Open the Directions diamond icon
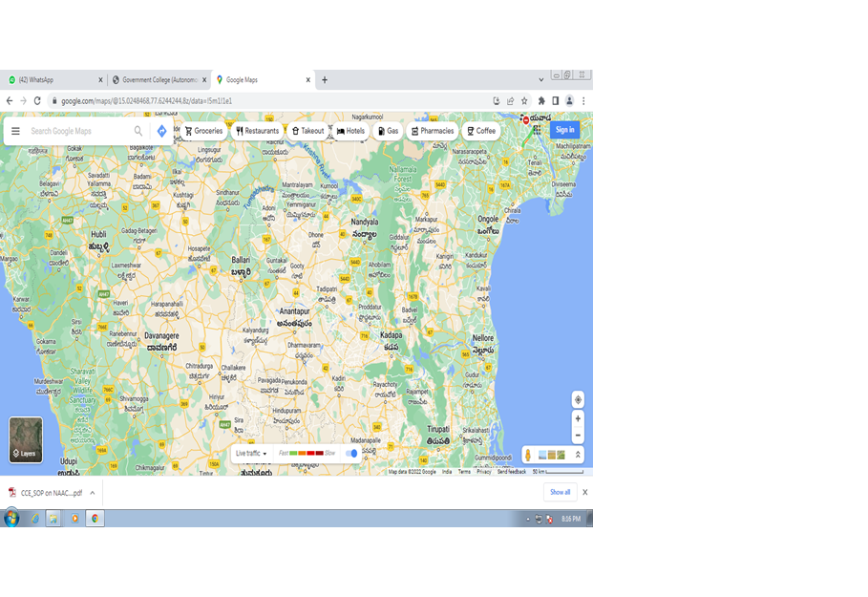Screen dimensions: 868x597 coord(161,131)
